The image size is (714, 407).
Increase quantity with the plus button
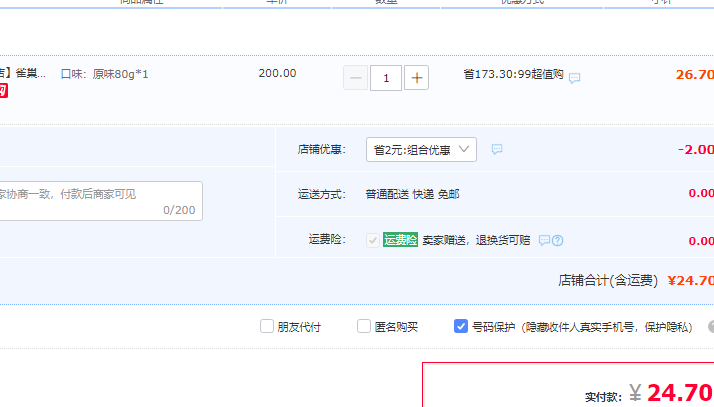pos(416,78)
